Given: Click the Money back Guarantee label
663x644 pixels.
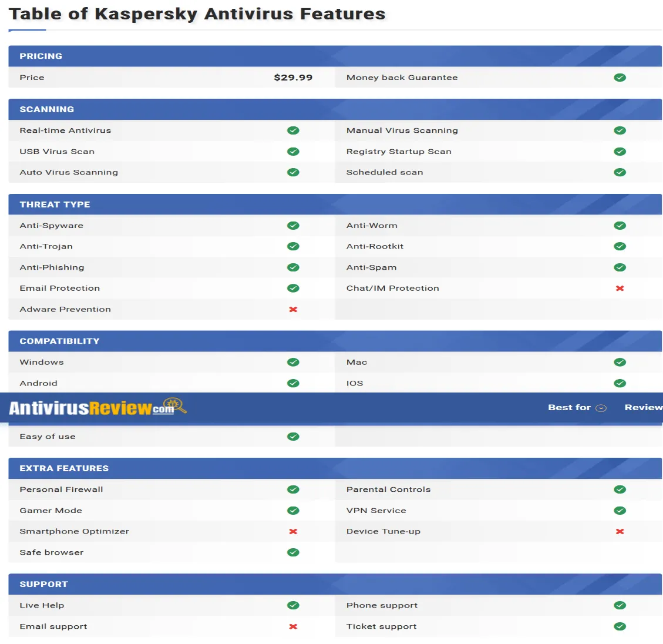Looking at the screenshot, I should tap(402, 78).
